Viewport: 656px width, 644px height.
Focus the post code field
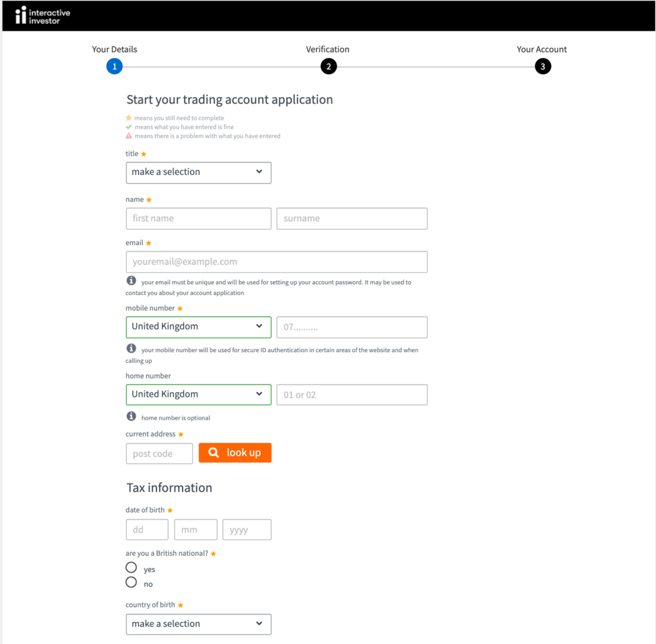pos(160,454)
